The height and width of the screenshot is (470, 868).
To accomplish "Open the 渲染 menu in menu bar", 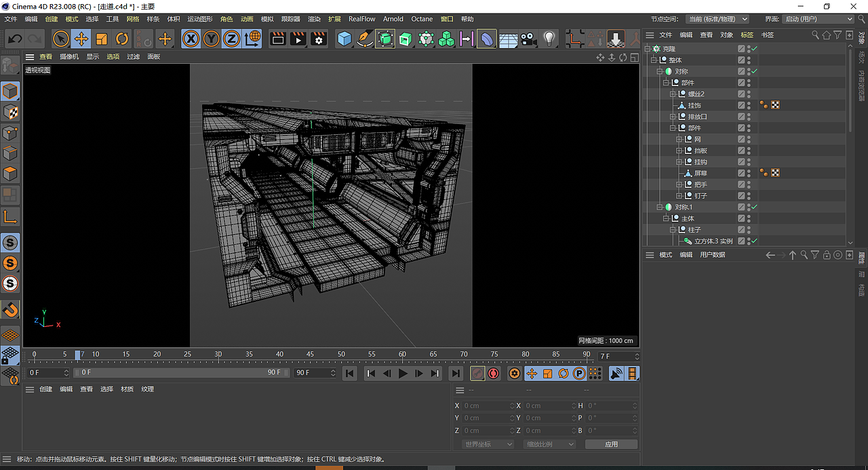I will [314, 19].
